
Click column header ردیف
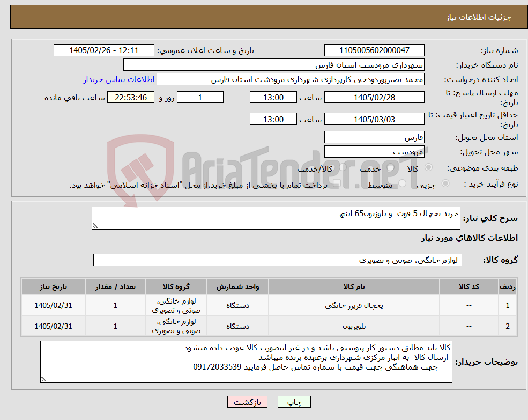[x=508, y=286]
